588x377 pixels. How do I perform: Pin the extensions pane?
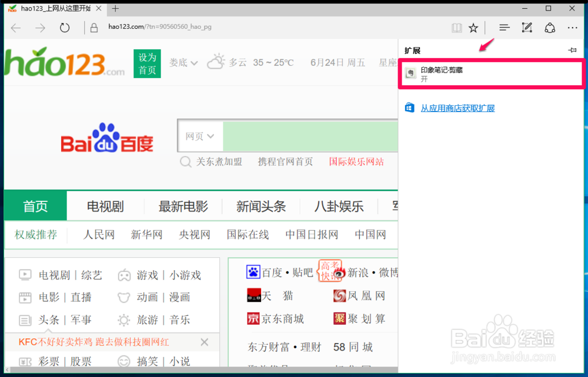click(572, 50)
